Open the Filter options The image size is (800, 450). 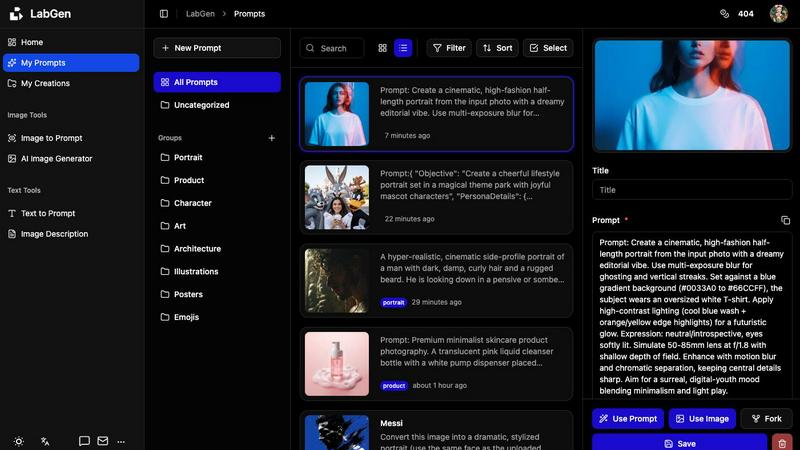click(x=449, y=48)
